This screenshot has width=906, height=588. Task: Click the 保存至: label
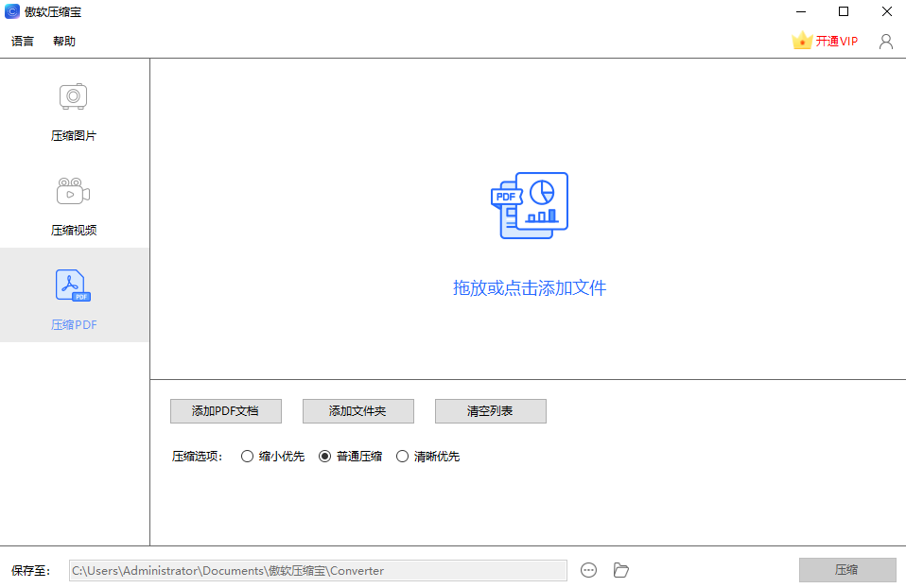point(30,571)
